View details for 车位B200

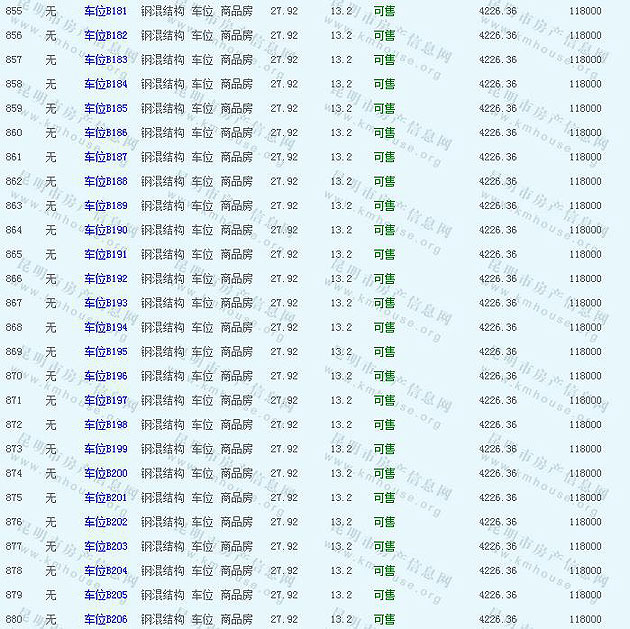(x=106, y=474)
